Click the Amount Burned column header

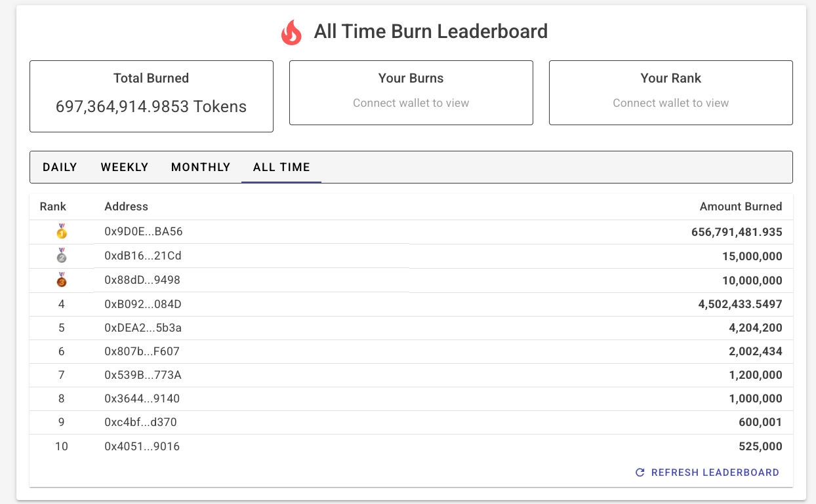(x=741, y=206)
